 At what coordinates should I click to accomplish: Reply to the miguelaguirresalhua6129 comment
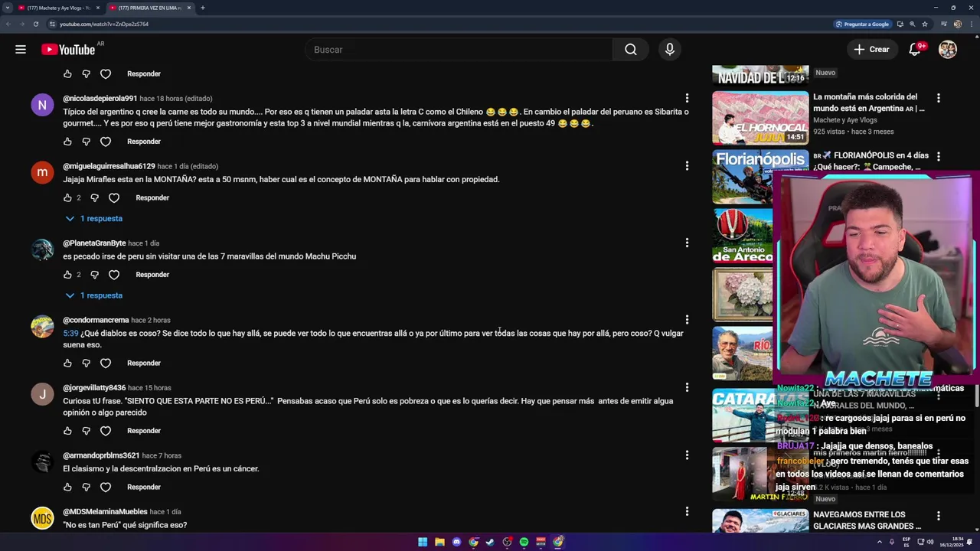pyautogui.click(x=152, y=198)
